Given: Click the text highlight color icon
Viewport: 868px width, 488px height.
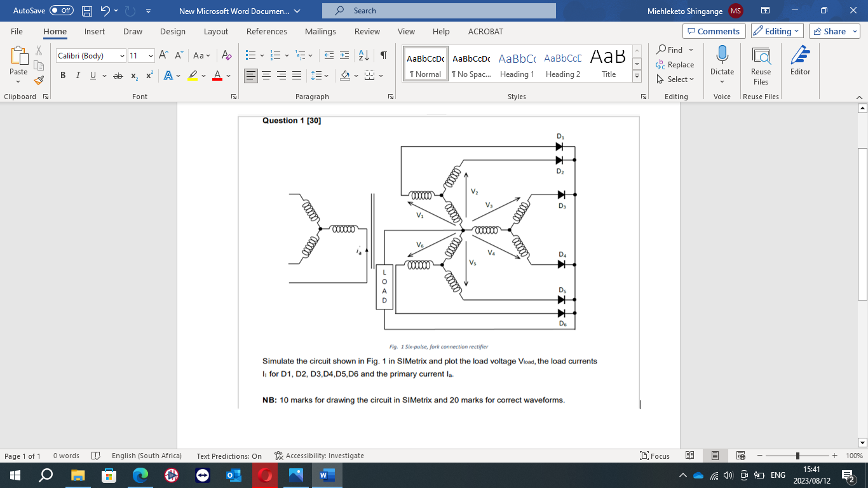Looking at the screenshot, I should (x=192, y=75).
